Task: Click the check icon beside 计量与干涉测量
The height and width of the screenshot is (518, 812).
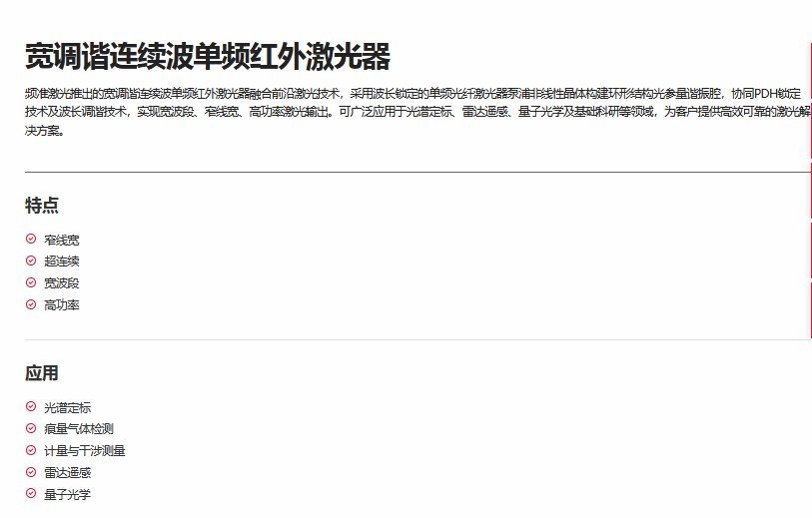Action: (x=31, y=450)
